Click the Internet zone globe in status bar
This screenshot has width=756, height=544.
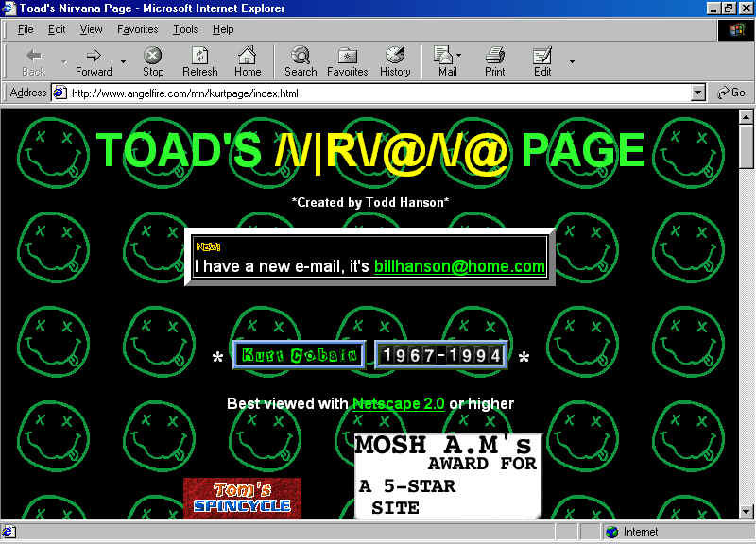click(611, 532)
